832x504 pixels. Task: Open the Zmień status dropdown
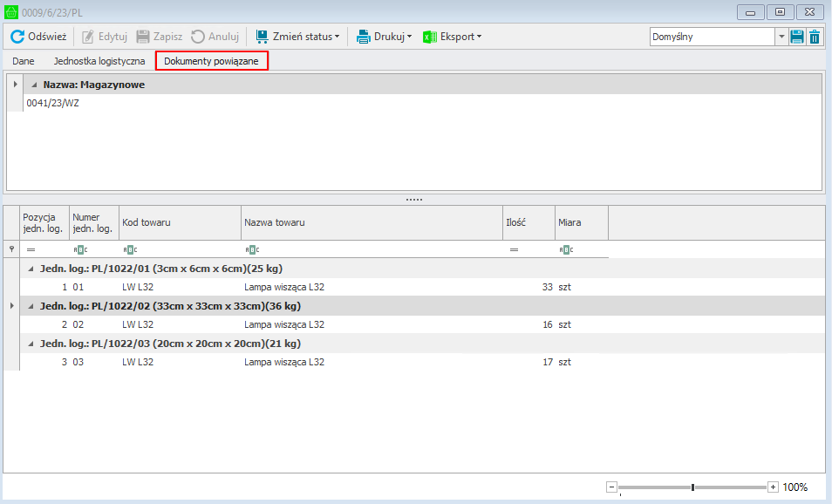point(297,37)
